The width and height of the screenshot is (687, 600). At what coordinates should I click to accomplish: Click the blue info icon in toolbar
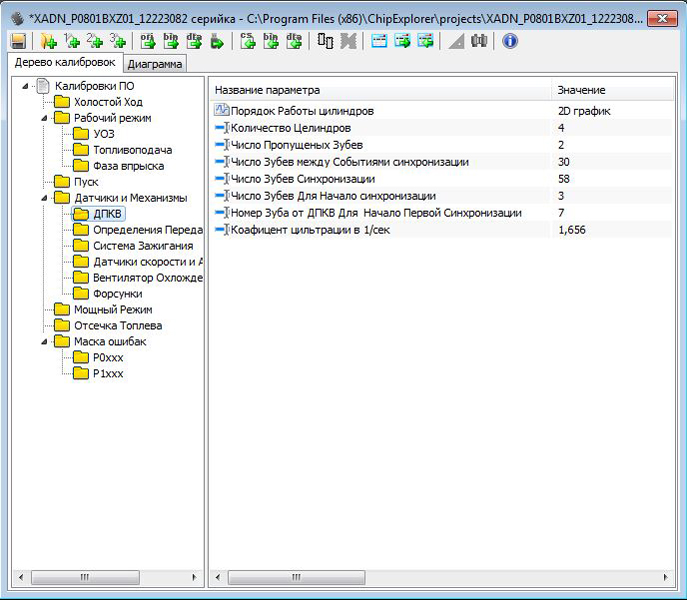coord(510,41)
